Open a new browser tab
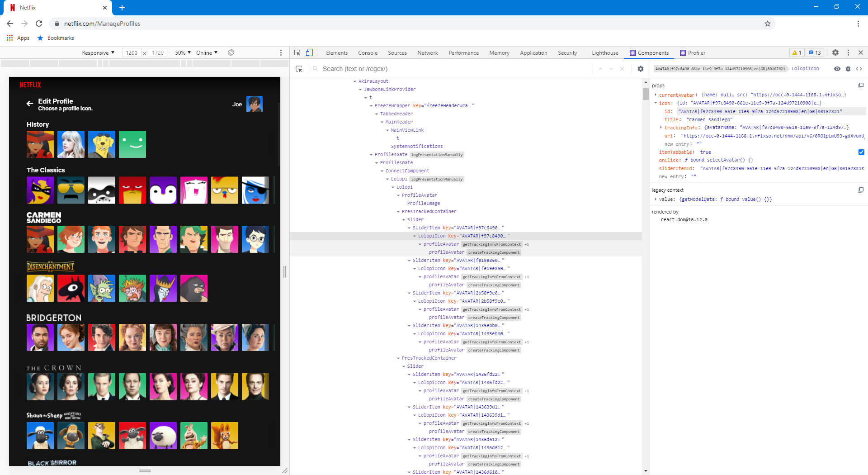This screenshot has width=868, height=475. click(122, 8)
